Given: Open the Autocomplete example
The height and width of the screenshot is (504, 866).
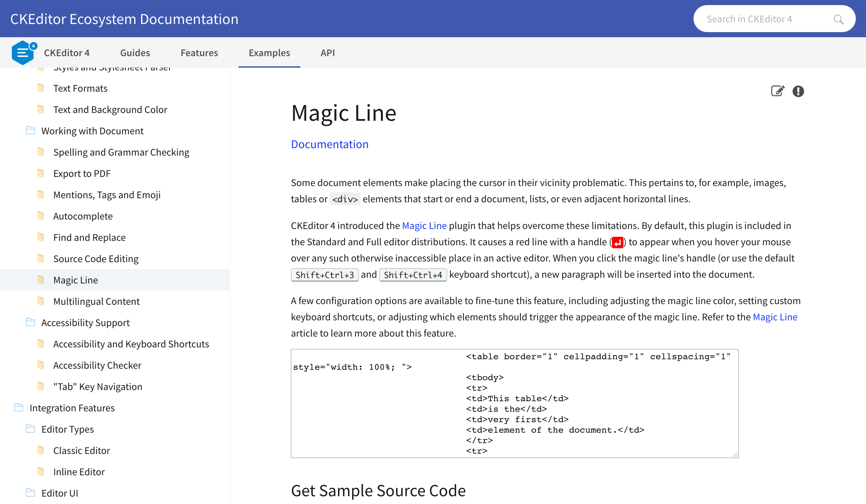Looking at the screenshot, I should pyautogui.click(x=83, y=216).
